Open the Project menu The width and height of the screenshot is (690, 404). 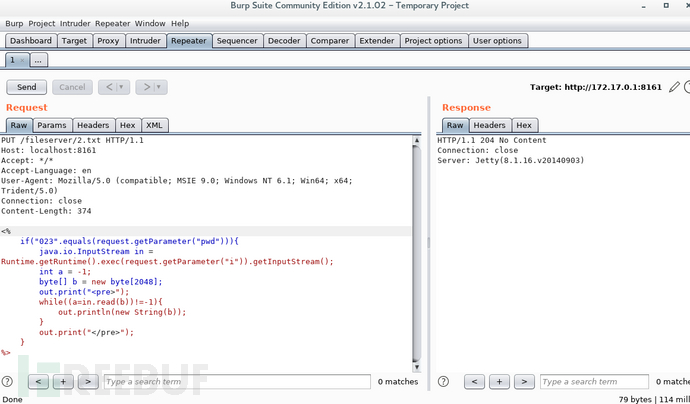[42, 24]
